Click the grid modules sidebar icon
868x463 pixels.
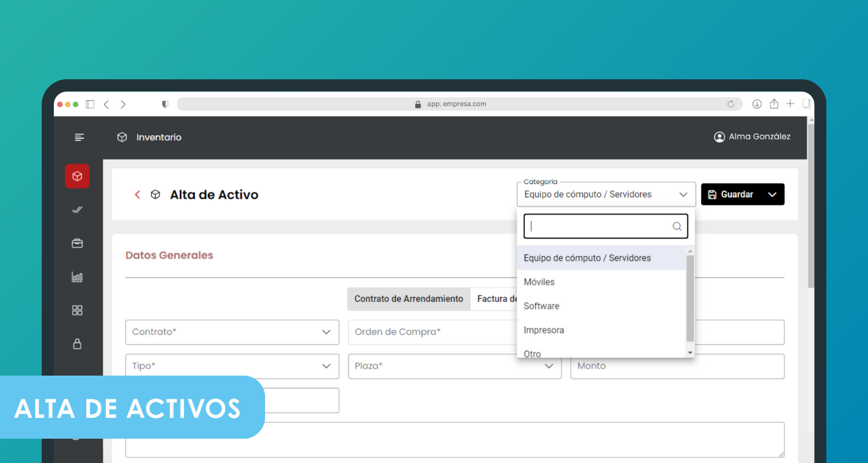tap(77, 310)
